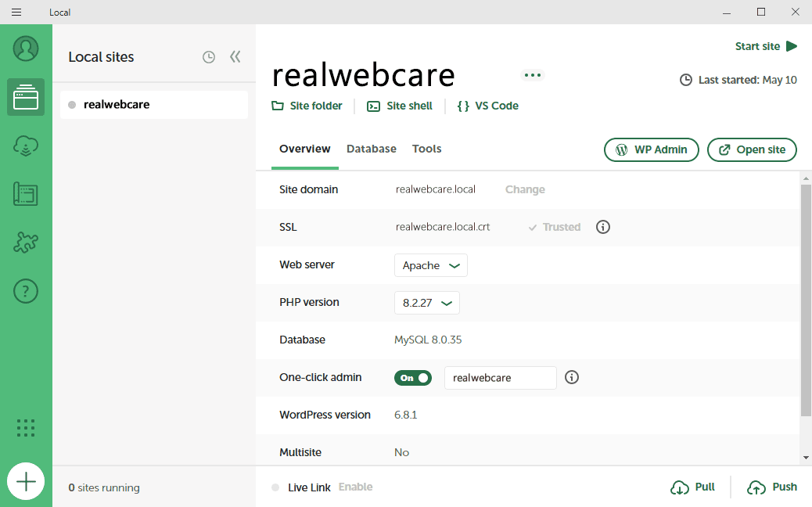Image resolution: width=812 pixels, height=507 pixels.
Task: Click the One-click admin info icon
Action: (572, 378)
